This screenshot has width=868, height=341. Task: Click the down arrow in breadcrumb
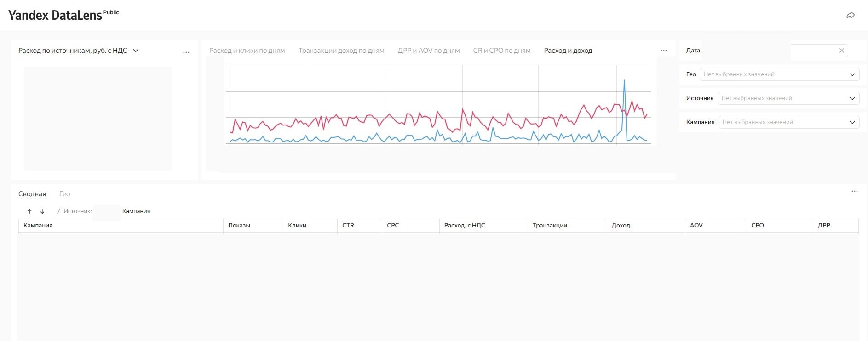click(x=42, y=211)
